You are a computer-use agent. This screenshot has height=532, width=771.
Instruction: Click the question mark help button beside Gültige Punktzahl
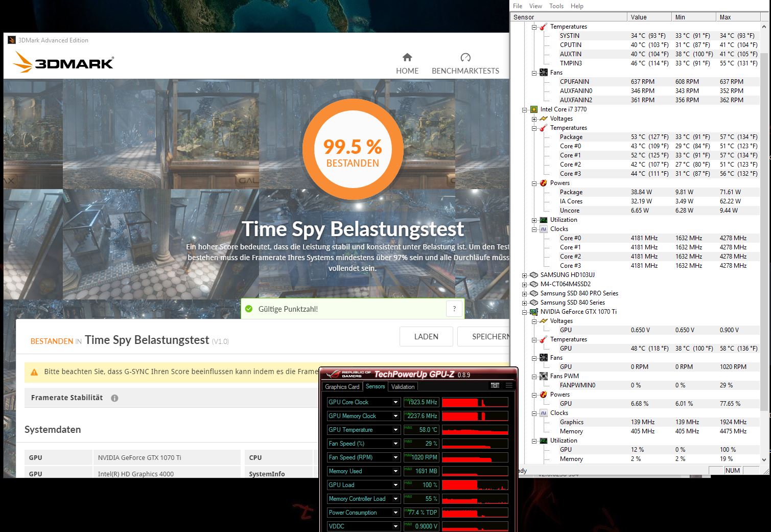pyautogui.click(x=454, y=309)
